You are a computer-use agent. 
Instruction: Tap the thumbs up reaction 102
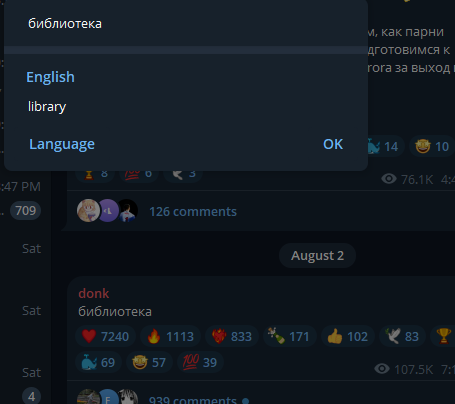(x=348, y=336)
